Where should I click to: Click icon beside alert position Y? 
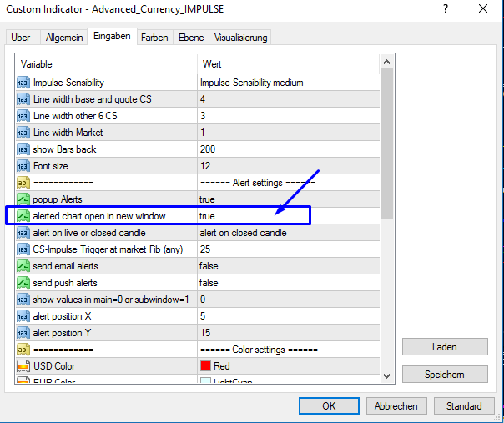[23, 333]
